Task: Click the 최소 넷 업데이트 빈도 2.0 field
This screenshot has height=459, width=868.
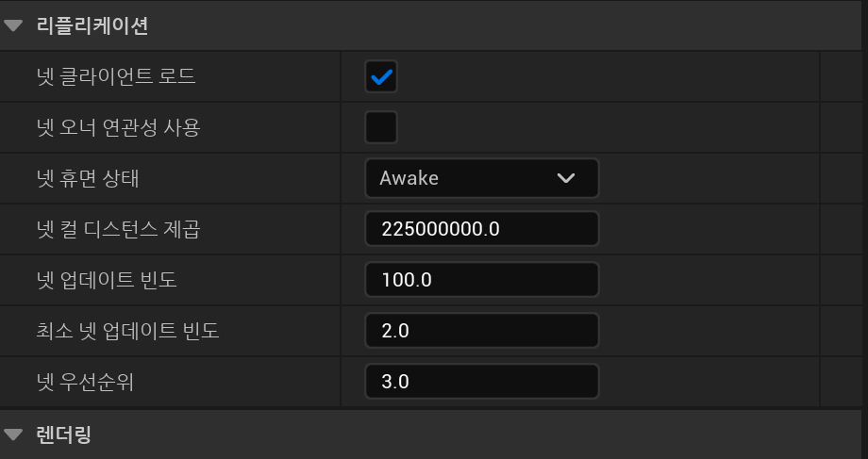Action: coord(481,331)
